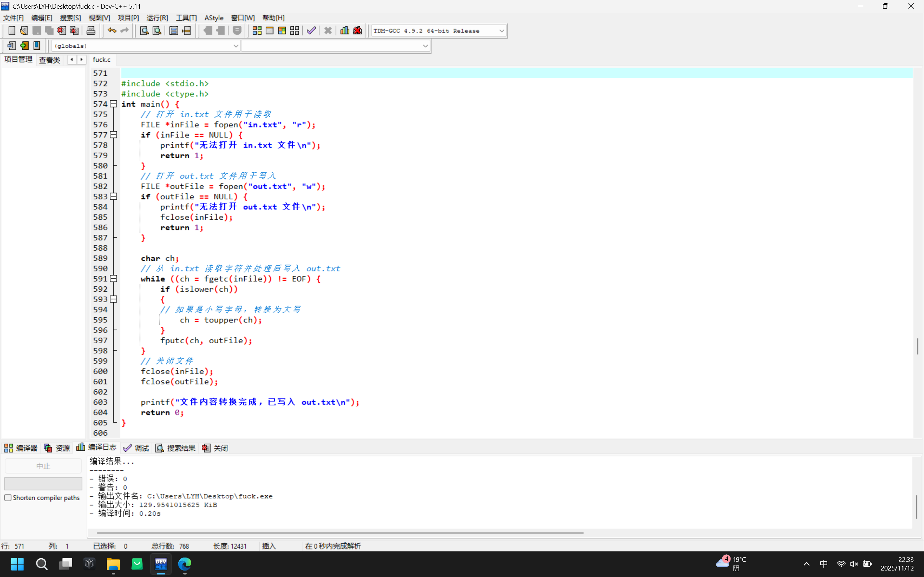Open the TDM-GCC compiler selection dropdown
Viewport: 924px width, 577px height.
pos(501,31)
